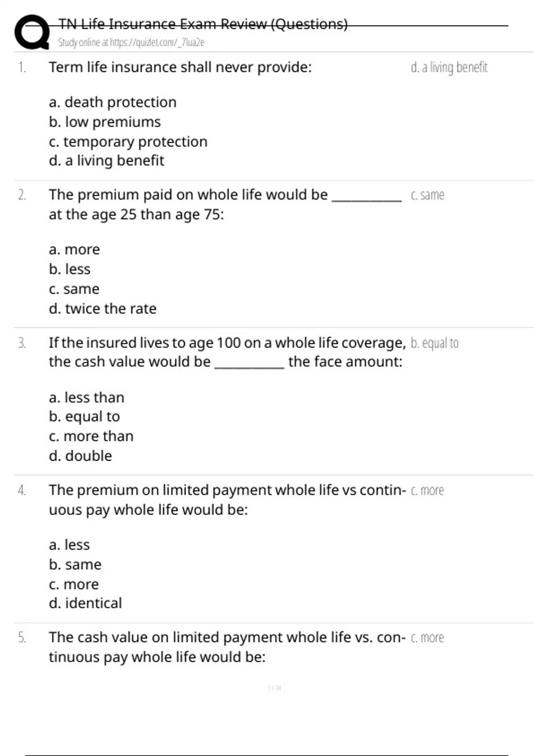
Task: Select 'a. less than' option
Action: [87, 397]
